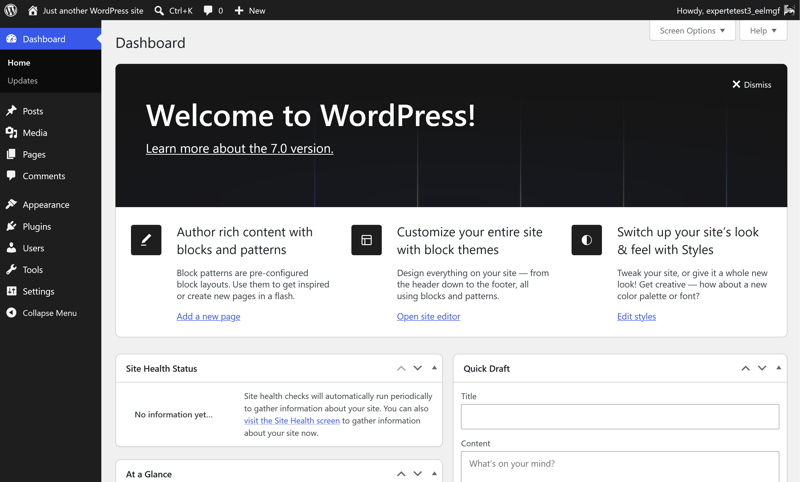Click the layout icon for block themes
The height and width of the screenshot is (482, 800).
(366, 240)
